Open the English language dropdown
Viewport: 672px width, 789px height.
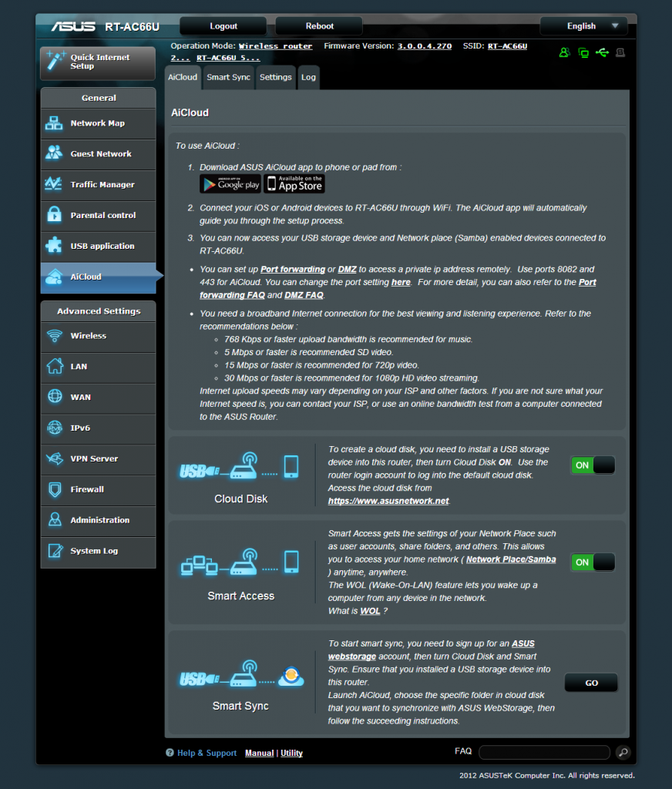pos(584,26)
